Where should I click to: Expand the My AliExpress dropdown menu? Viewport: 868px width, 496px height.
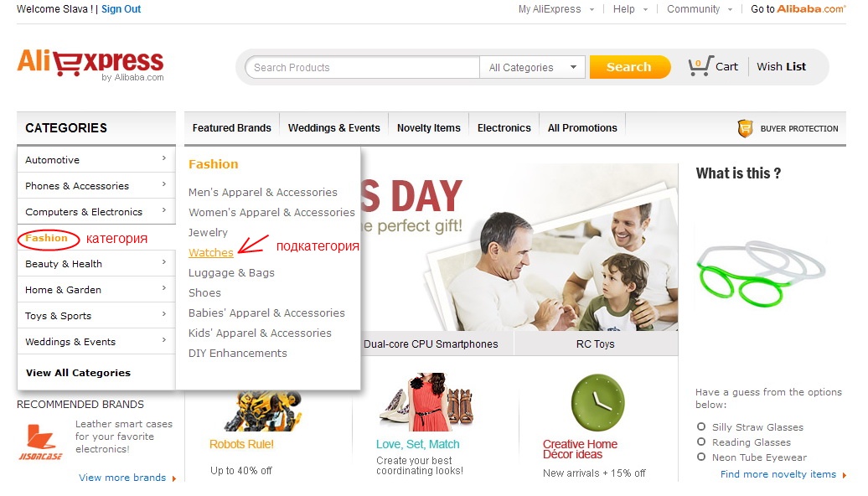(x=592, y=9)
